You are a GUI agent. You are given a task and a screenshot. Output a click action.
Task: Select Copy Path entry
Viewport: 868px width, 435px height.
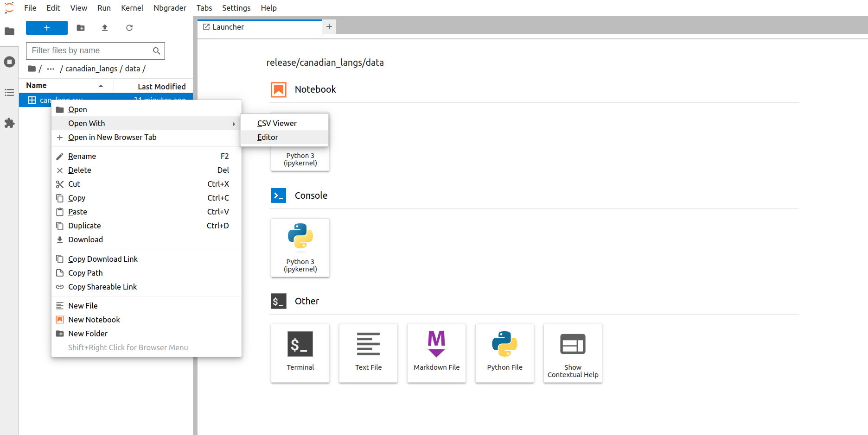[147, 273]
